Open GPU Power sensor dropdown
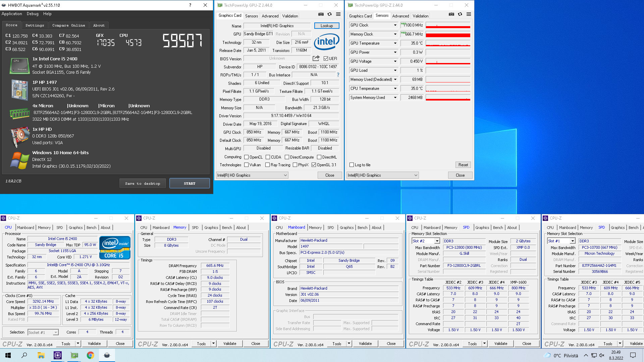 pyautogui.click(x=395, y=52)
